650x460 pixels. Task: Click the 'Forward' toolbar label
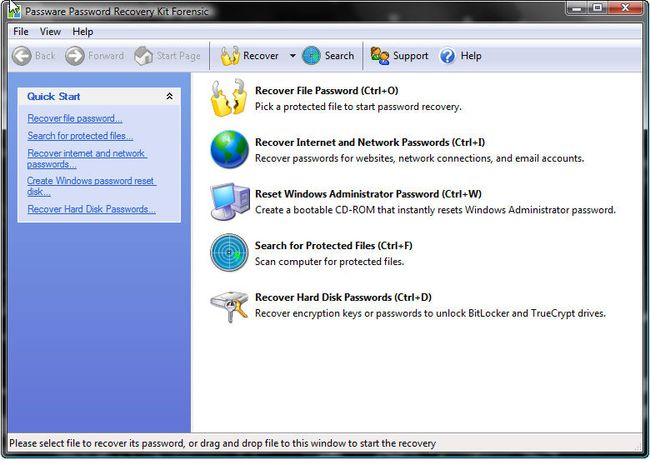pos(106,56)
